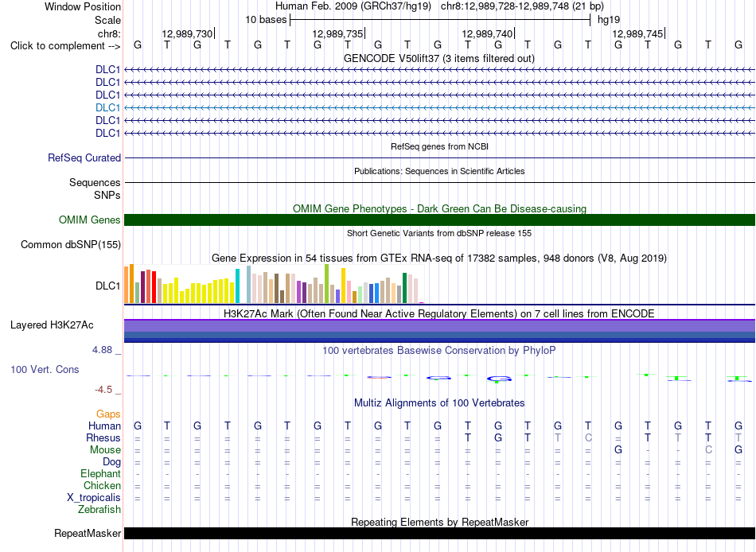Image resolution: width=756 pixels, height=552 pixels.
Task: Click 'Click to complement -->' label
Action: click(65, 46)
